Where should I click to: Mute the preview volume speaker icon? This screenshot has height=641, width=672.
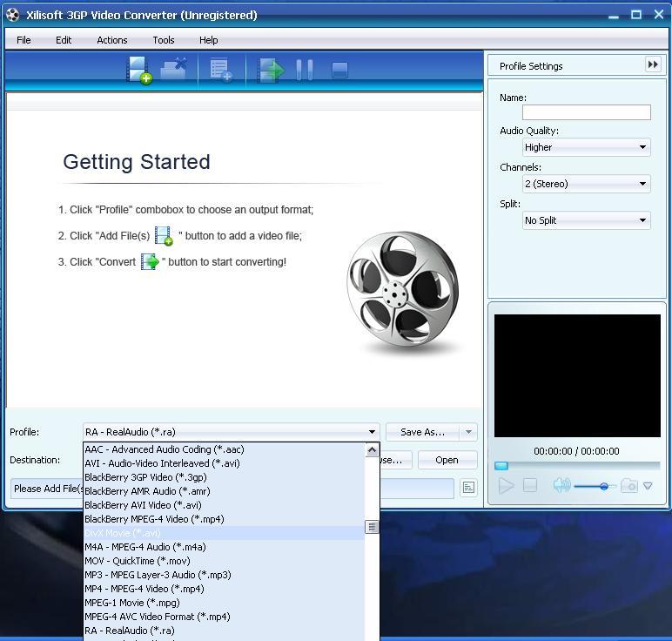[561, 485]
